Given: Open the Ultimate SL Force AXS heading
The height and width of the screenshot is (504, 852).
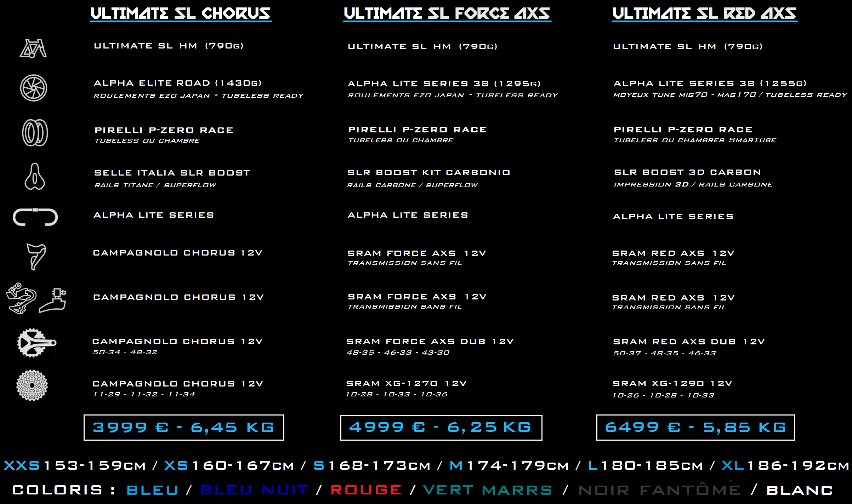Looking at the screenshot, I should click(x=447, y=14).
